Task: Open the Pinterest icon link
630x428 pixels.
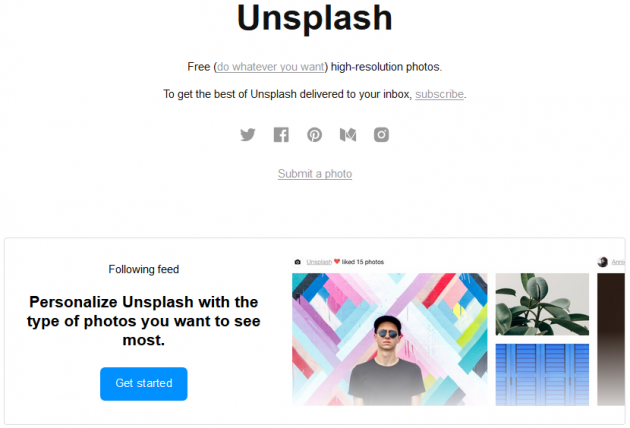Action: 314,135
